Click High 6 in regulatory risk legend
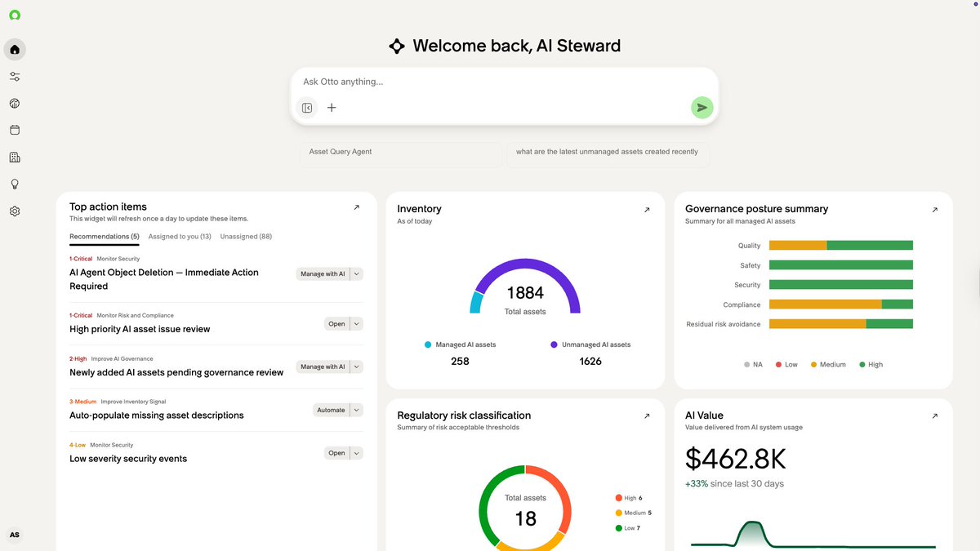This screenshot has height=551, width=980. 628,498
